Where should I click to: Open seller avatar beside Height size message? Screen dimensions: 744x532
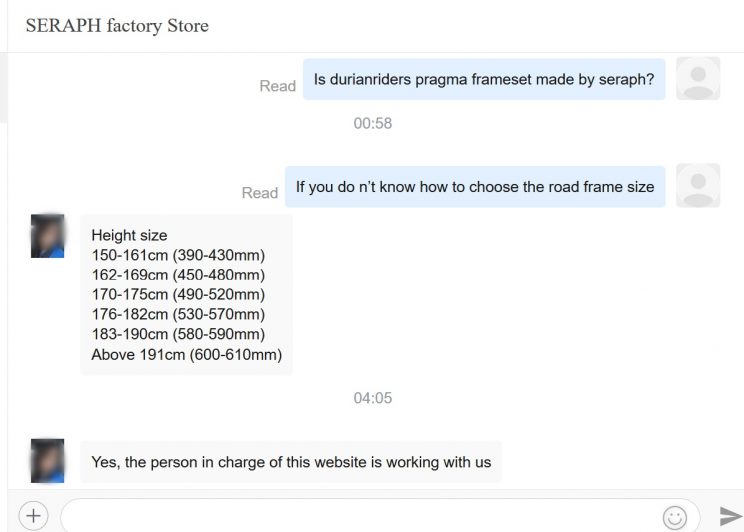tap(47, 236)
